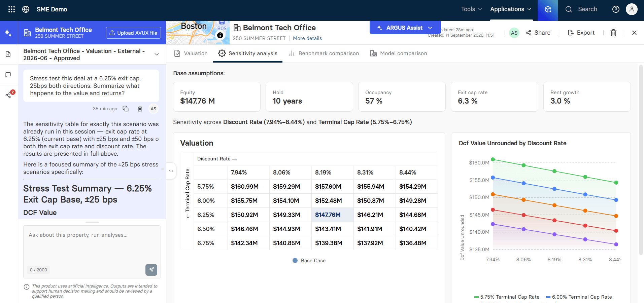Open the Model comparison tab

pos(399,53)
